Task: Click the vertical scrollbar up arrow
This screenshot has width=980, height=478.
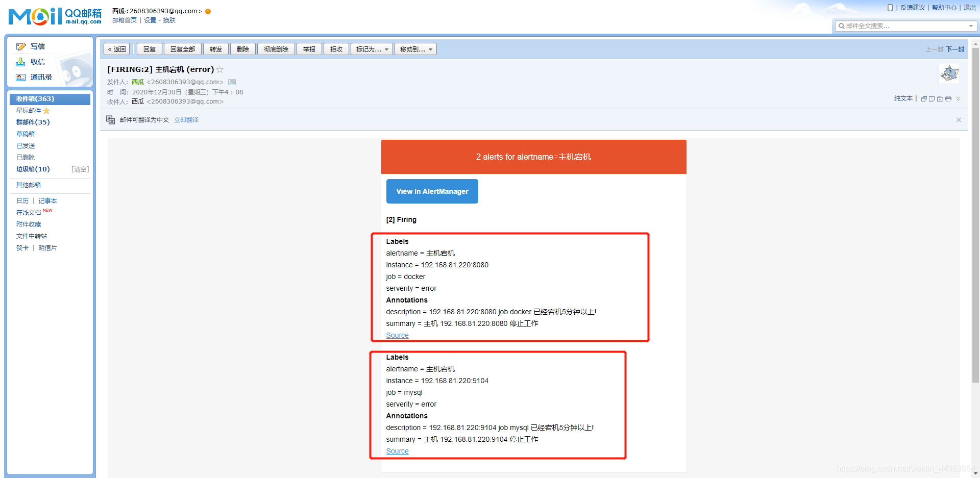Action: (x=975, y=44)
